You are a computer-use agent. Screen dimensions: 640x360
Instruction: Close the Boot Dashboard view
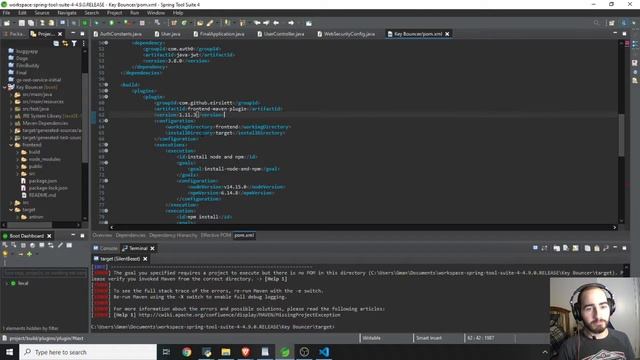click(49, 236)
